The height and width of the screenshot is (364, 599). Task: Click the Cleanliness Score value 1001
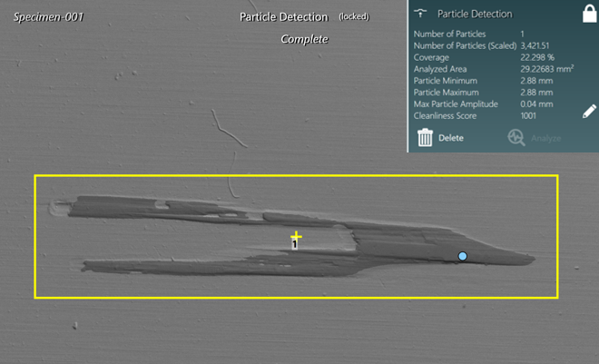click(528, 115)
